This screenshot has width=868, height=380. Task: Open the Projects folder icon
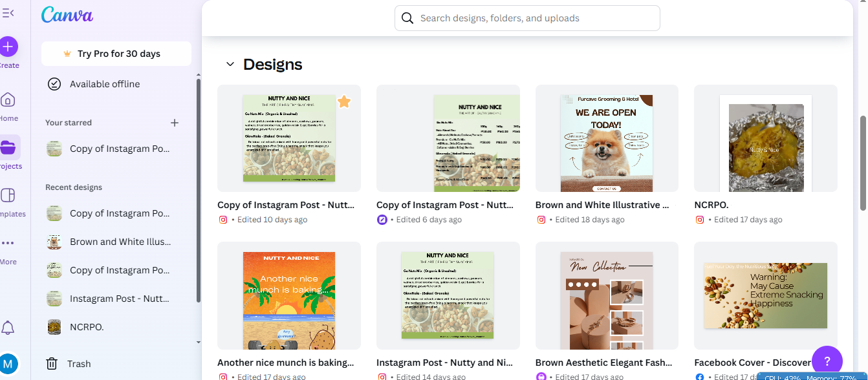[8, 148]
